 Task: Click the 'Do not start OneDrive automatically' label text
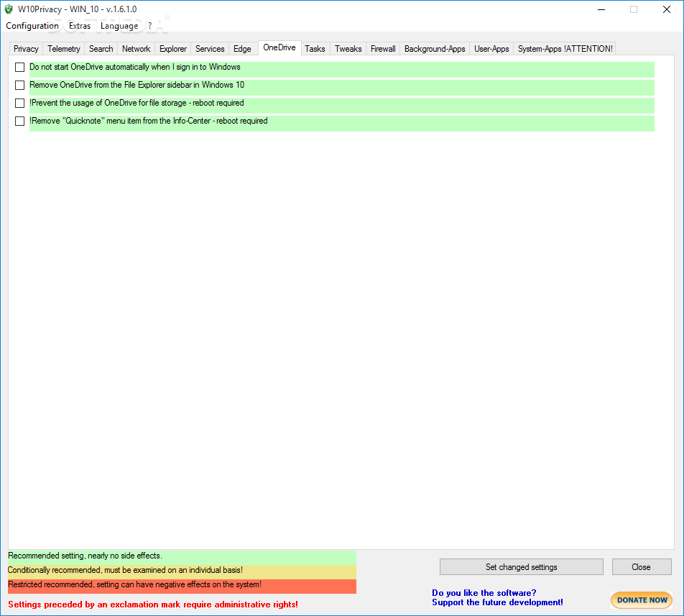click(135, 67)
